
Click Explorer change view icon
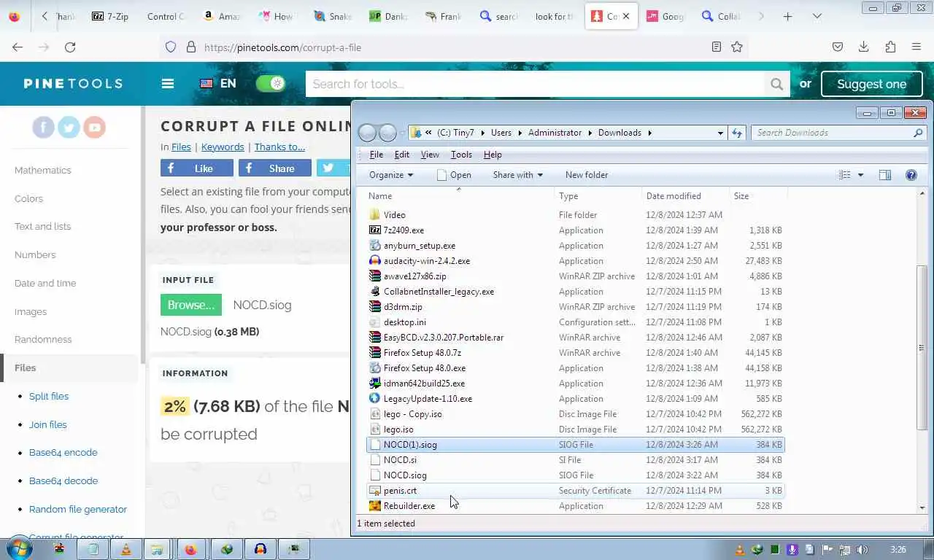click(845, 175)
